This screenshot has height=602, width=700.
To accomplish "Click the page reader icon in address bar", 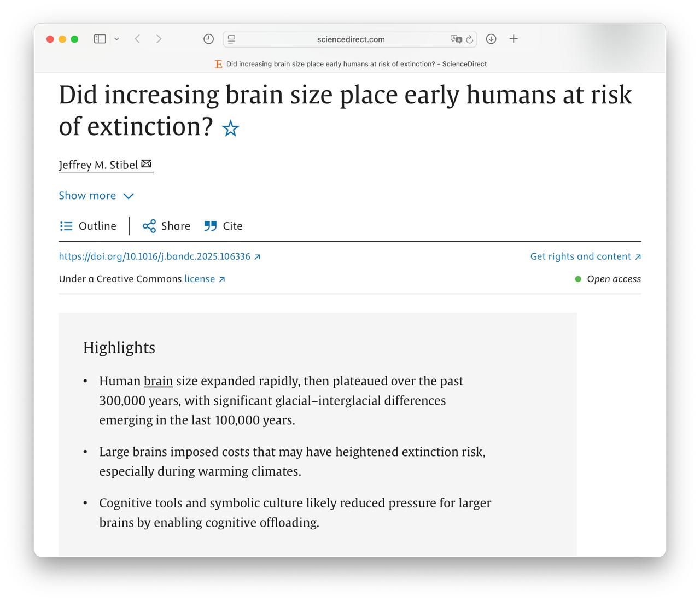I will click(232, 39).
